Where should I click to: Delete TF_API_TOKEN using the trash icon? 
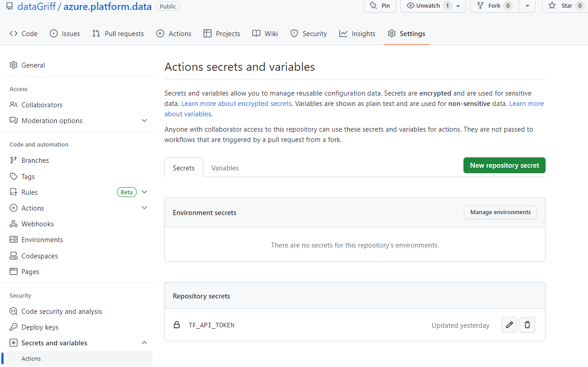(x=528, y=325)
